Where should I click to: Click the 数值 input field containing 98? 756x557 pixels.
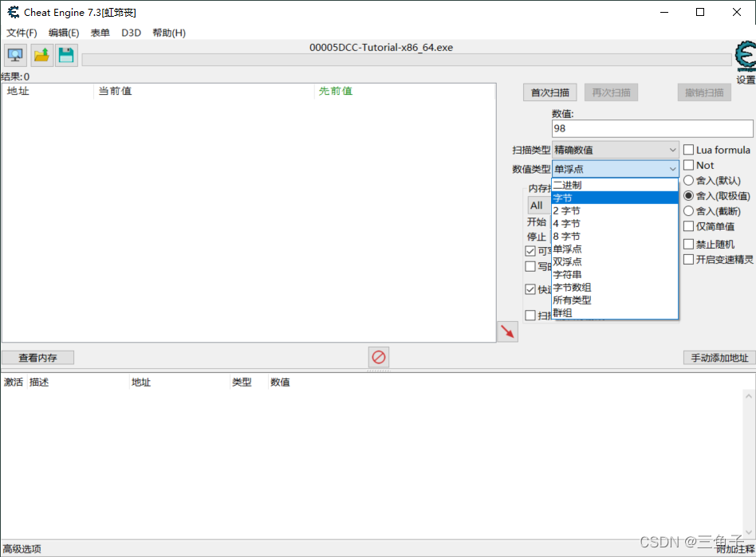point(652,128)
